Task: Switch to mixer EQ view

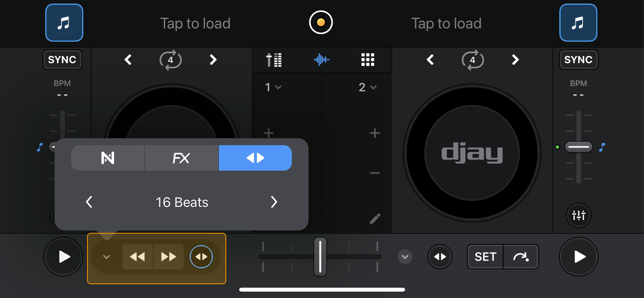Action: (274, 60)
